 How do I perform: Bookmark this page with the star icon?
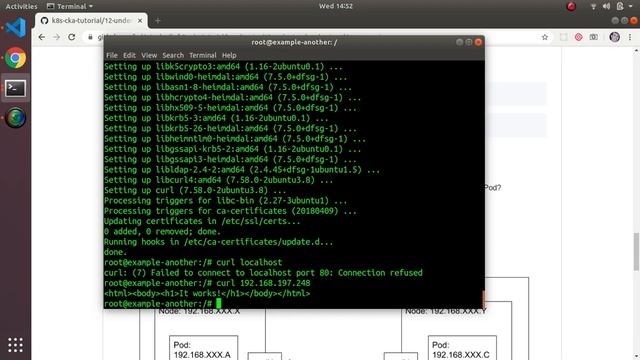pyautogui.click(x=544, y=37)
